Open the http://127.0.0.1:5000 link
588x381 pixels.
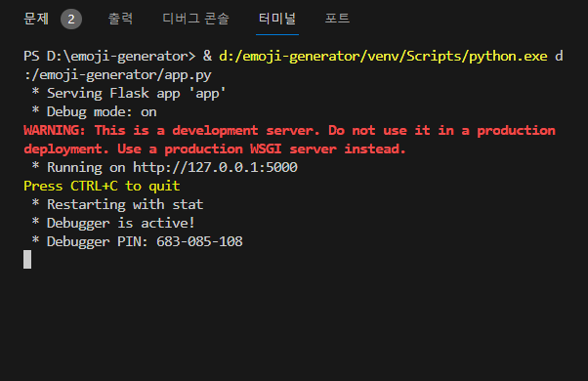click(x=215, y=167)
